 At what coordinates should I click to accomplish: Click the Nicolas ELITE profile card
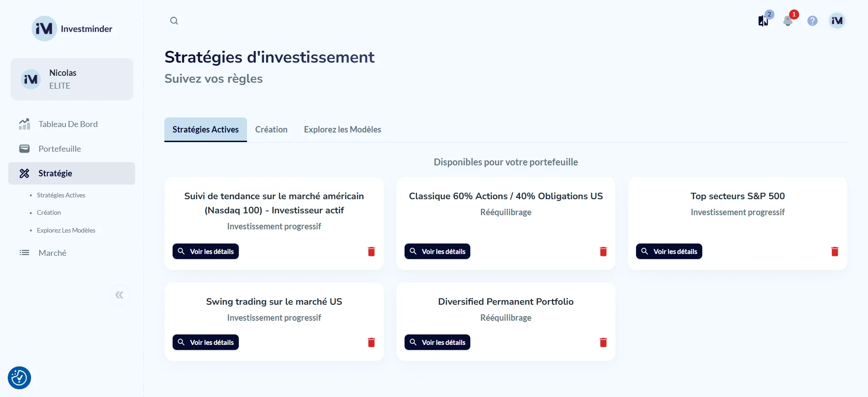[x=72, y=79]
